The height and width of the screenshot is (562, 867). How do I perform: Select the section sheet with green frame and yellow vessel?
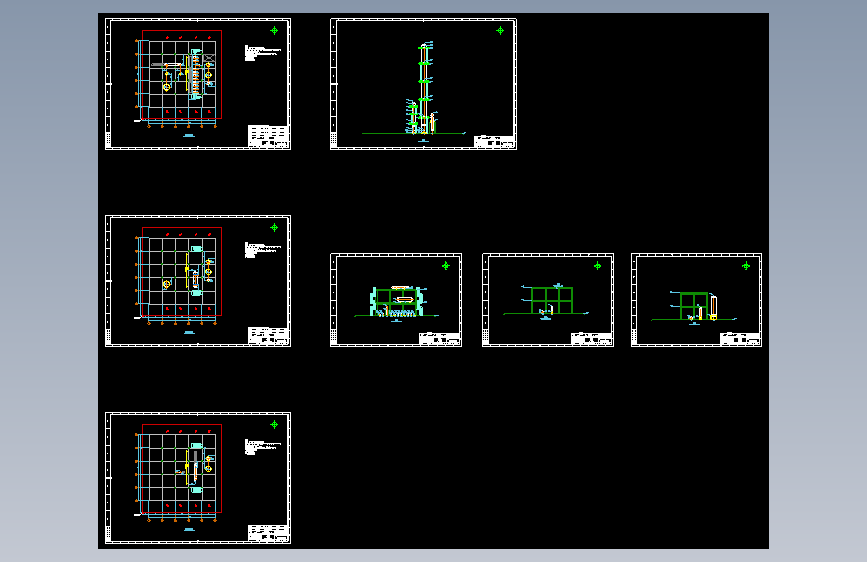tap(696, 300)
